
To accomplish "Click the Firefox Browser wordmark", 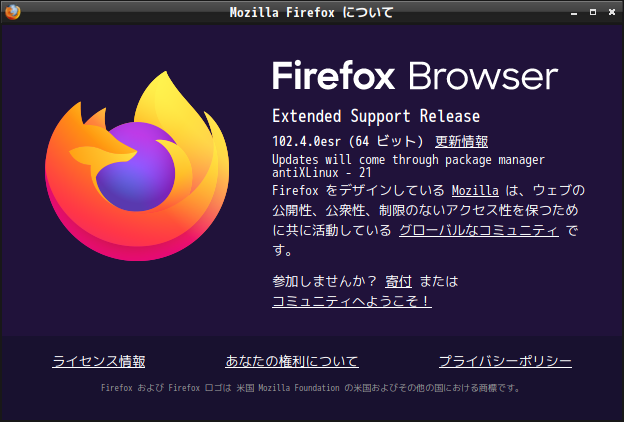I will coord(415,76).
